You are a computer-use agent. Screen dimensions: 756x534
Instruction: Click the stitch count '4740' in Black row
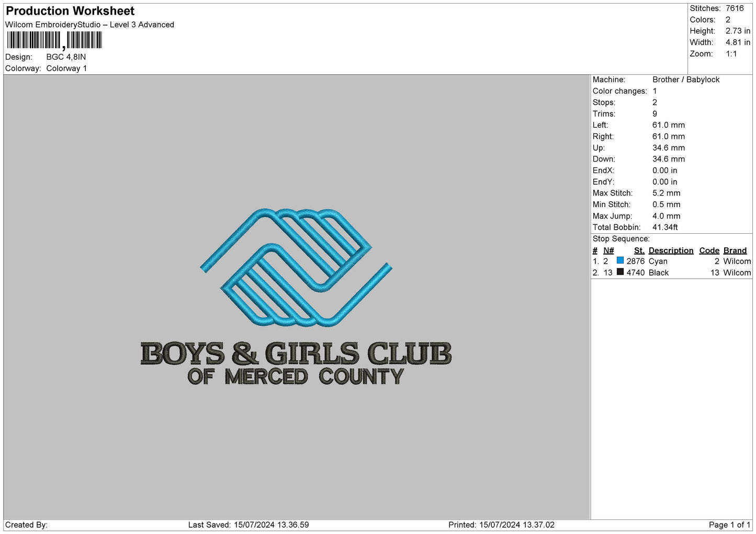pos(636,273)
